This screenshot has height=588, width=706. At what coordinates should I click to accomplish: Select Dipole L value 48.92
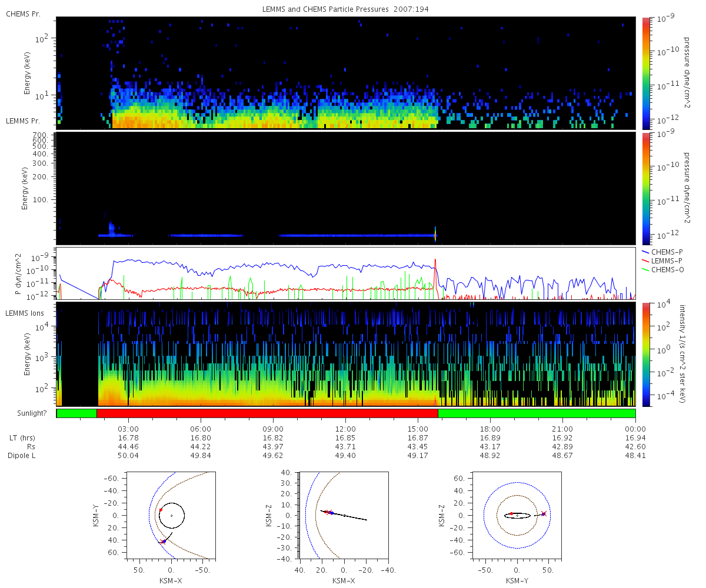point(490,456)
